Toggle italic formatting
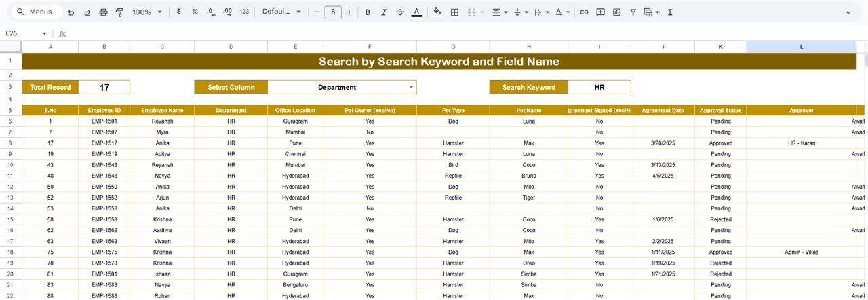This screenshot has height=300, width=868. tap(384, 12)
